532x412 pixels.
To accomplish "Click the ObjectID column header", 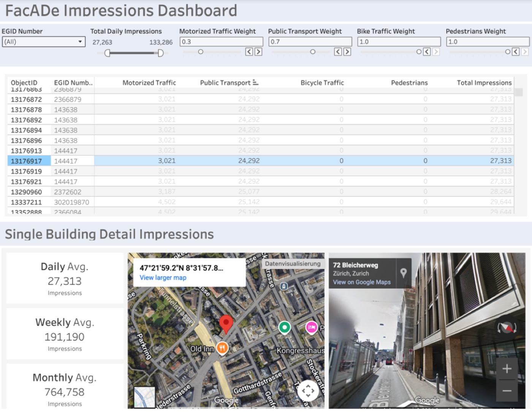I will (24, 82).
